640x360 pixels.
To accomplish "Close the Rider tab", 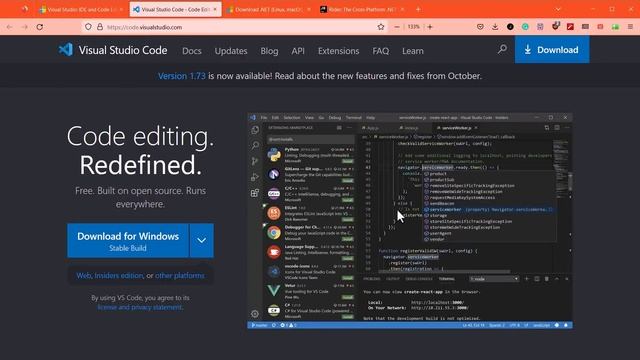I will click(402, 9).
